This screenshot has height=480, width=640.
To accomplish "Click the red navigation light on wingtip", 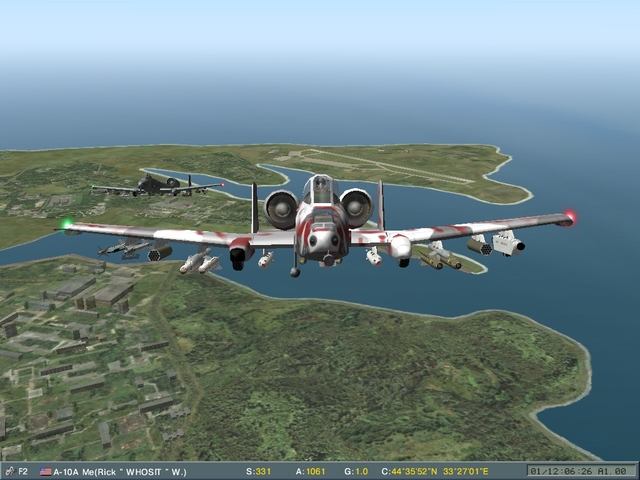I will [569, 216].
